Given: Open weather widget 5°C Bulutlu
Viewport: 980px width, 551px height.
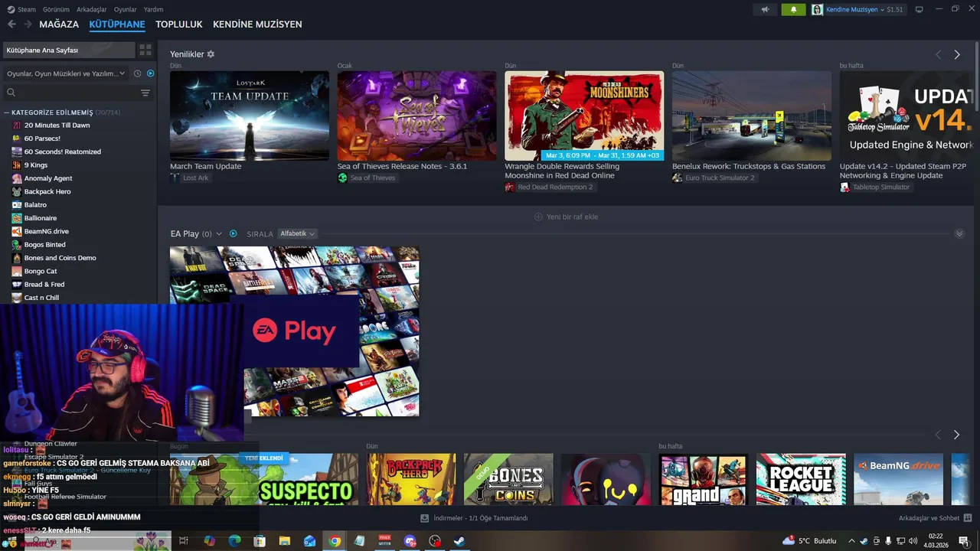Looking at the screenshot, I should coord(809,541).
